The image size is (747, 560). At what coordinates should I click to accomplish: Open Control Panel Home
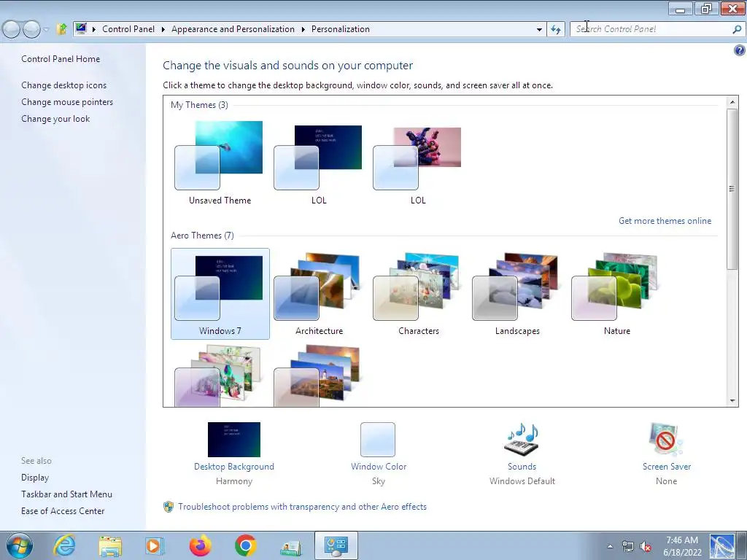(61, 59)
